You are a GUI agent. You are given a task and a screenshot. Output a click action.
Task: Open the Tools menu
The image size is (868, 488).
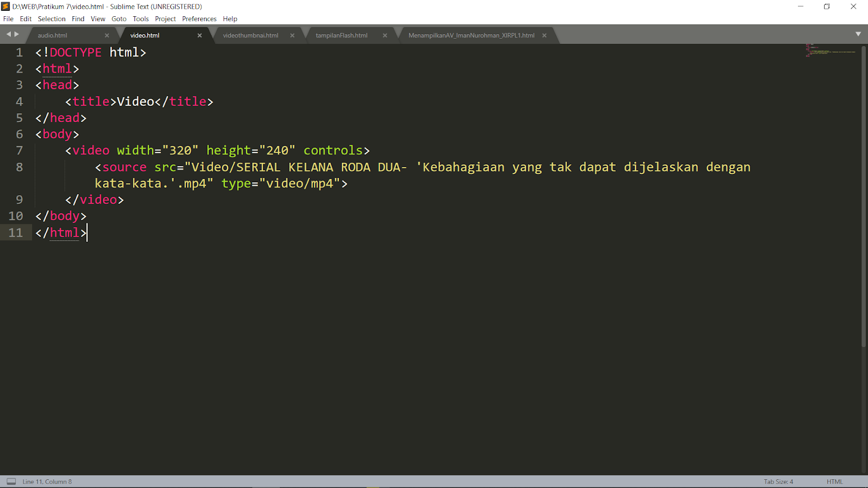[x=141, y=18]
